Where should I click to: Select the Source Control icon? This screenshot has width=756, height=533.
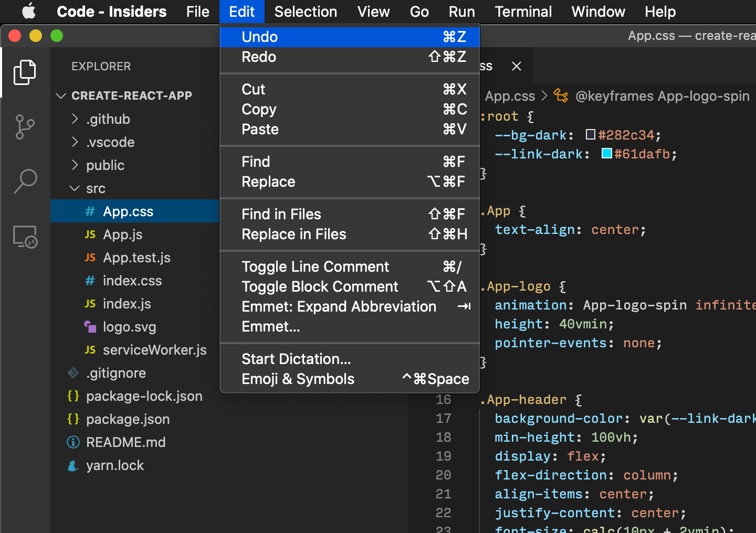25,127
